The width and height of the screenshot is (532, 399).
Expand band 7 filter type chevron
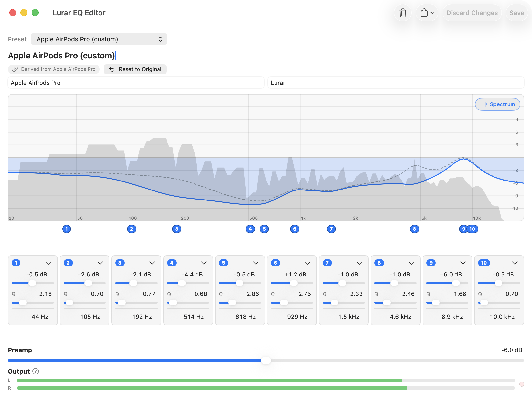(x=359, y=263)
